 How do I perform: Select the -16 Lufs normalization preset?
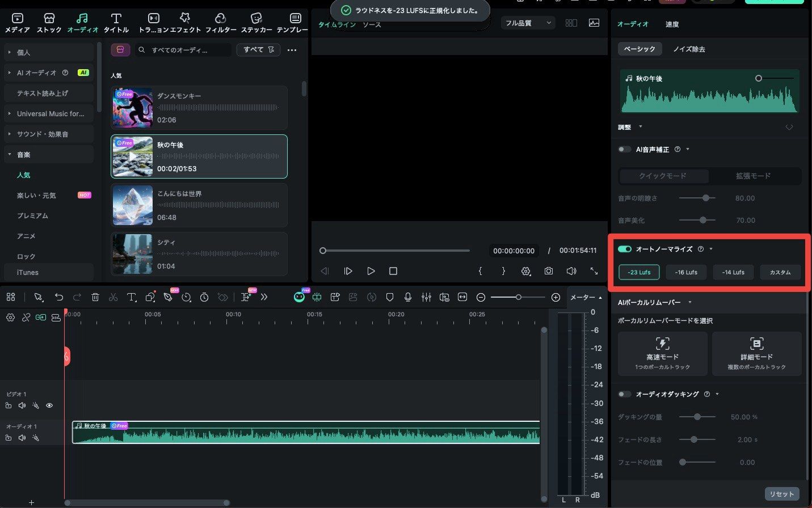tap(686, 272)
